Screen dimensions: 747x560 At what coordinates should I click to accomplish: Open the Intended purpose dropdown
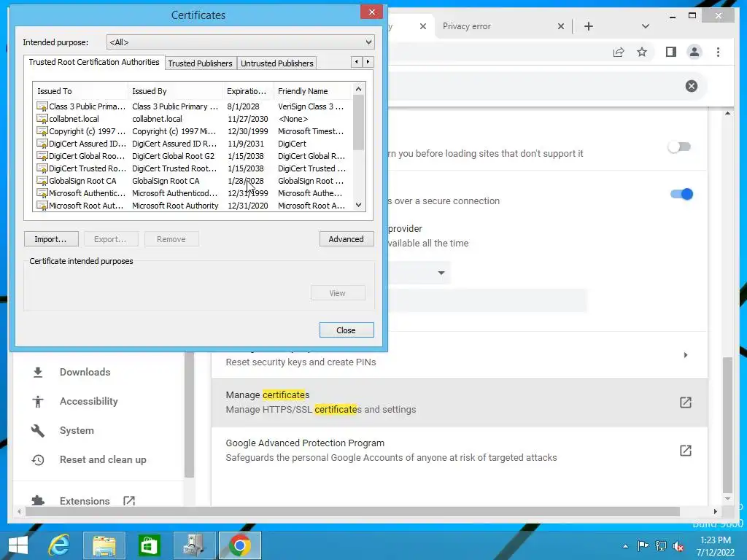(x=241, y=42)
